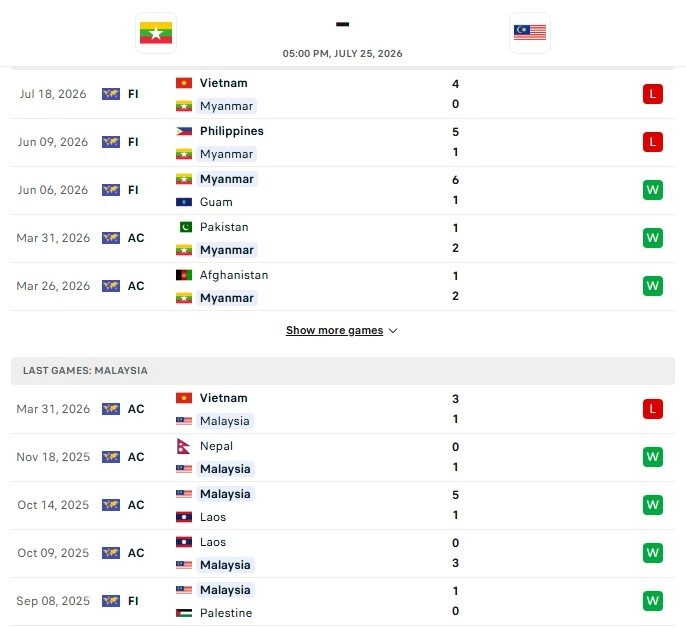Click loss badge for Vietnam vs Myanmar

click(652, 94)
